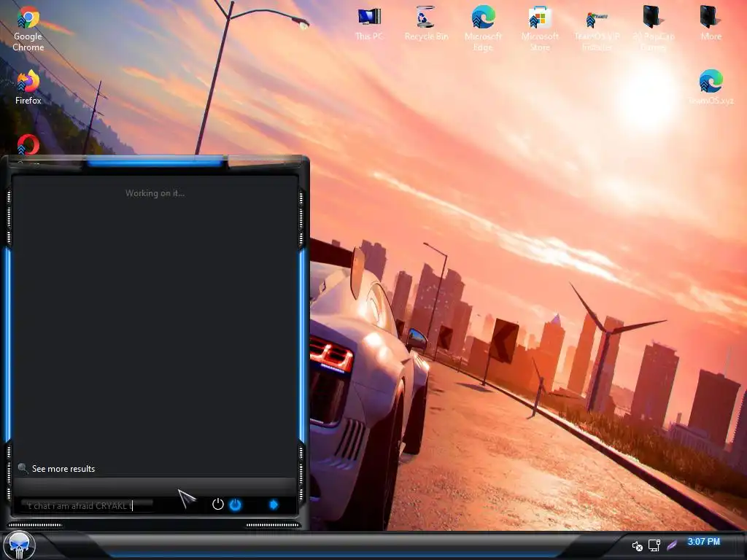Image resolution: width=747 pixels, height=560 pixels.
Task: Open the This PC desktop icon
Action: click(369, 24)
